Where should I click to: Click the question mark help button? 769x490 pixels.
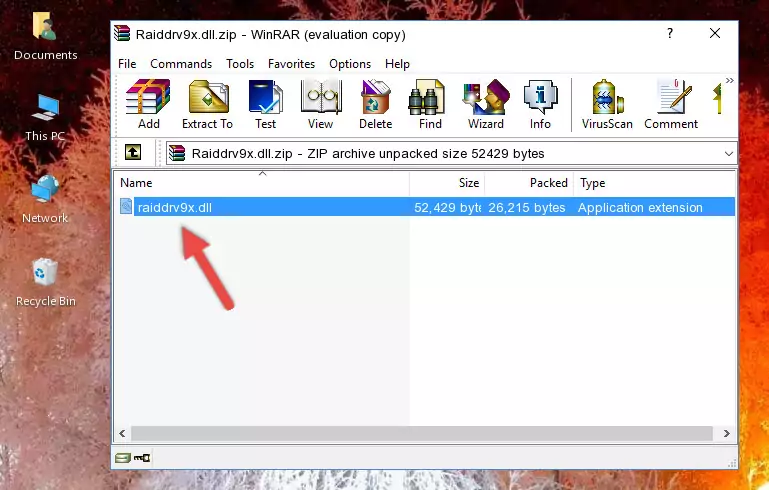670,33
